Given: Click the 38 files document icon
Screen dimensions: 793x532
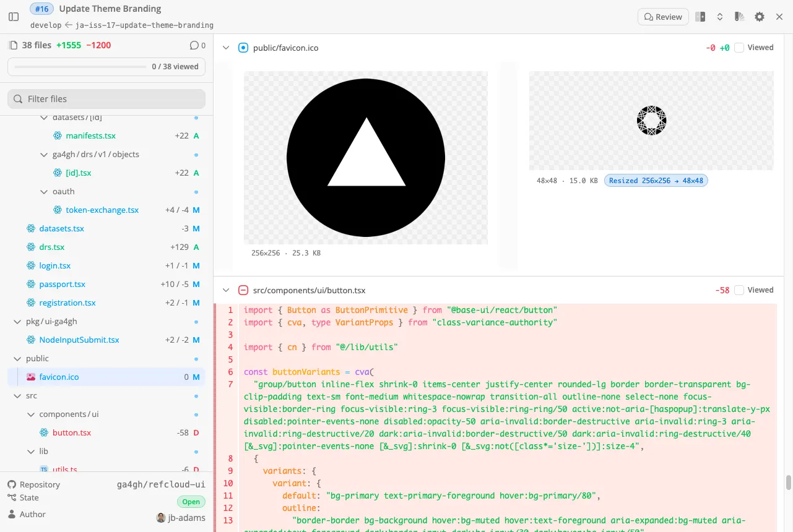Looking at the screenshot, I should click(x=13, y=45).
